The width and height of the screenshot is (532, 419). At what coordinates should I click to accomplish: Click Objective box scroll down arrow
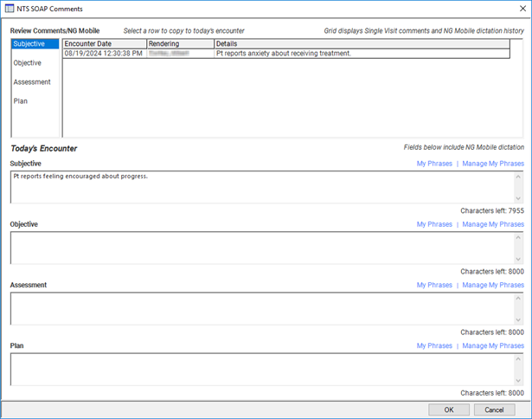point(518,259)
